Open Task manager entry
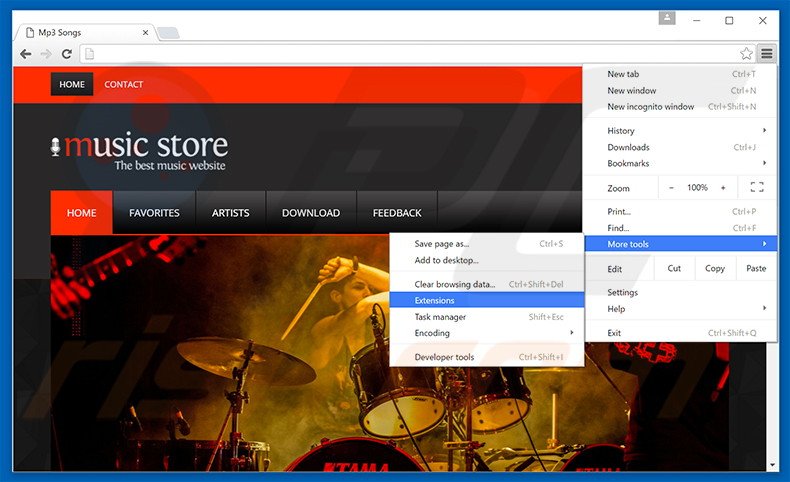This screenshot has width=790, height=482. pos(487,317)
